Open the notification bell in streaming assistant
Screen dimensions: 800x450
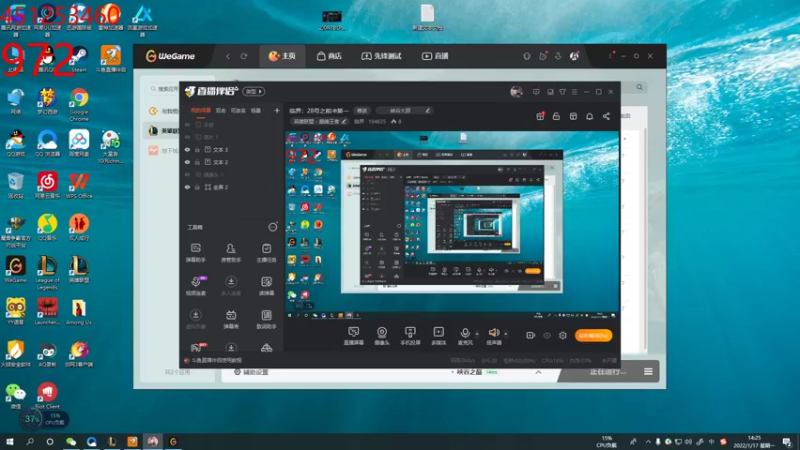pyautogui.click(x=589, y=116)
